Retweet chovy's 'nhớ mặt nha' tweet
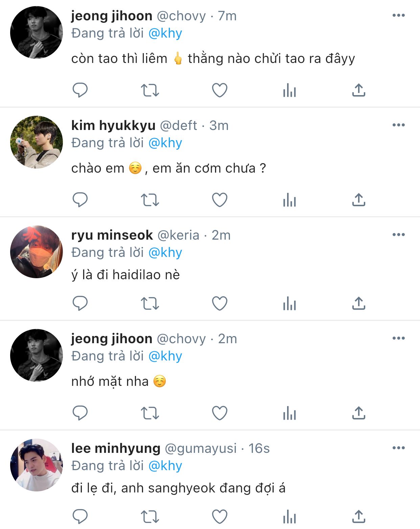This screenshot has width=420, height=529. (150, 414)
